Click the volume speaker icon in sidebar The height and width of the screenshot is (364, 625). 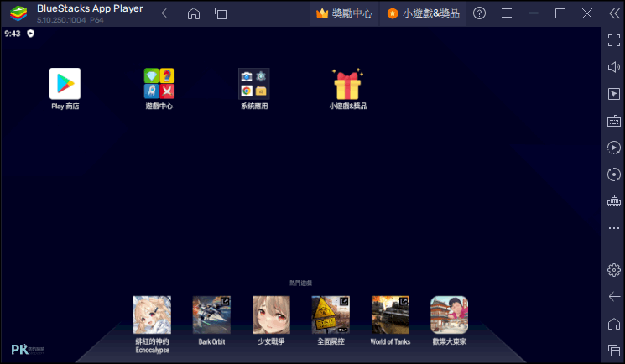point(614,67)
